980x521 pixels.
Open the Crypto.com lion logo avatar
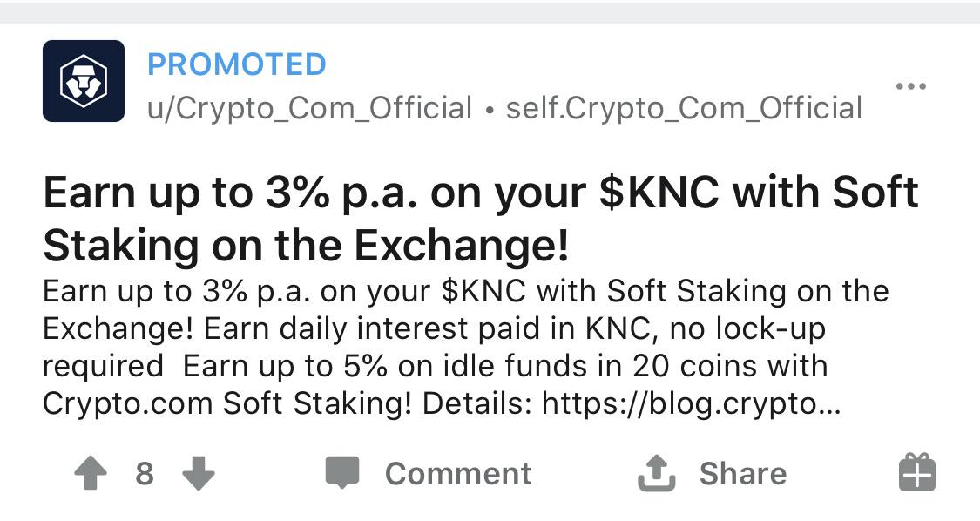tap(84, 81)
